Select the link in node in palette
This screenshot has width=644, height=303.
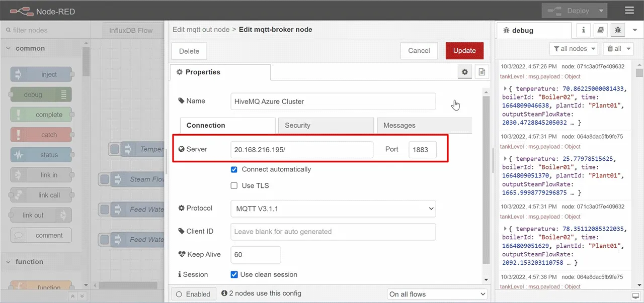tap(41, 175)
